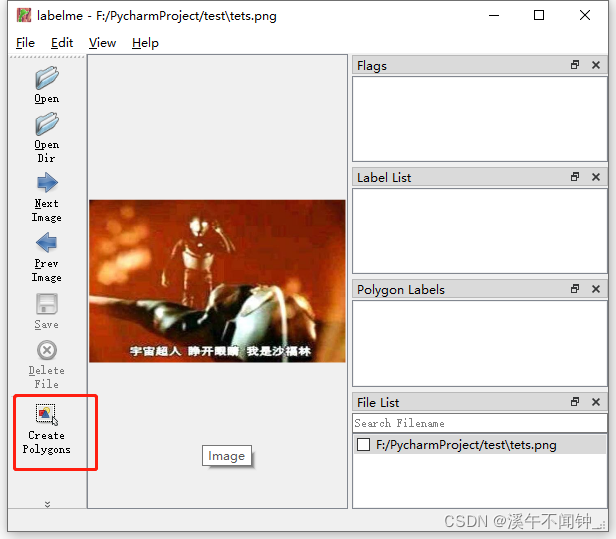This screenshot has width=616, height=539.
Task: Click the loaded image on the canvas
Action: click(217, 281)
